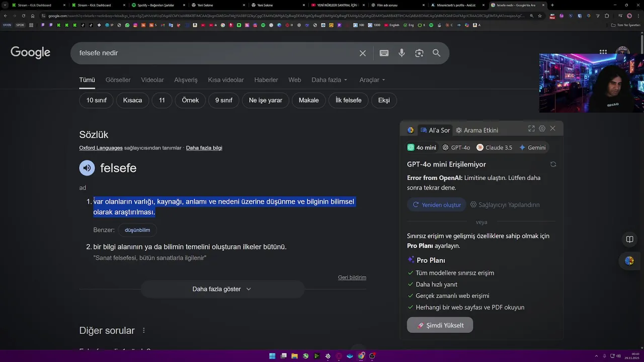The image size is (644, 362).
Task: Click the Ekşi suggestion chip
Action: (x=384, y=100)
